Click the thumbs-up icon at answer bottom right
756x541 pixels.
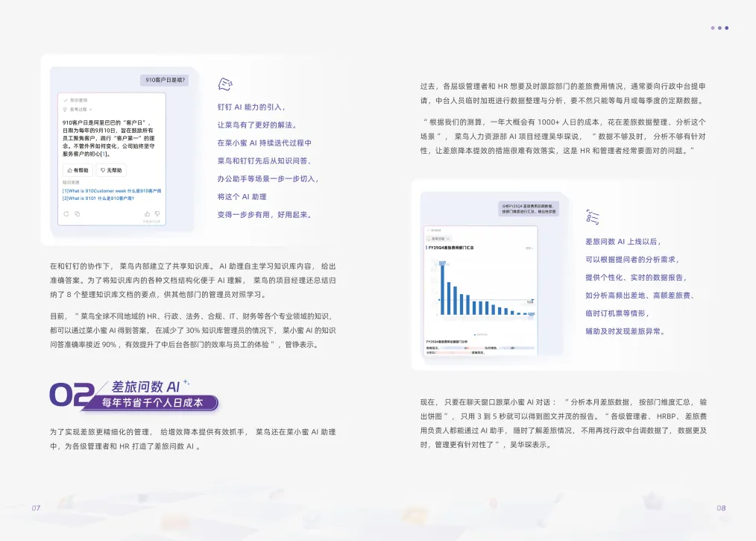click(148, 213)
